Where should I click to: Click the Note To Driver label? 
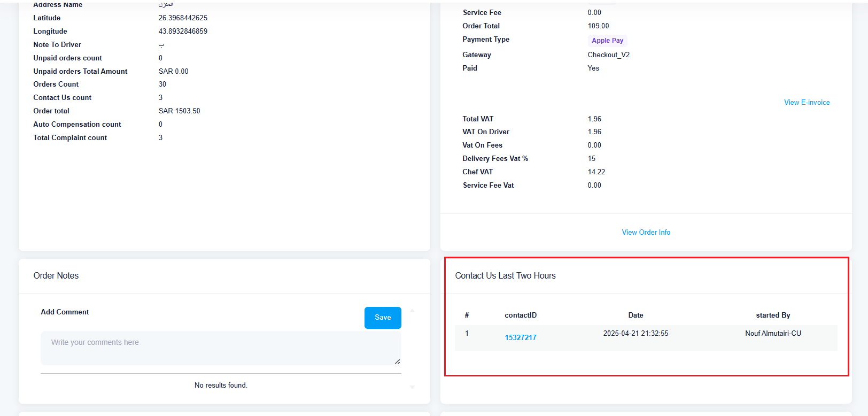[x=57, y=45]
